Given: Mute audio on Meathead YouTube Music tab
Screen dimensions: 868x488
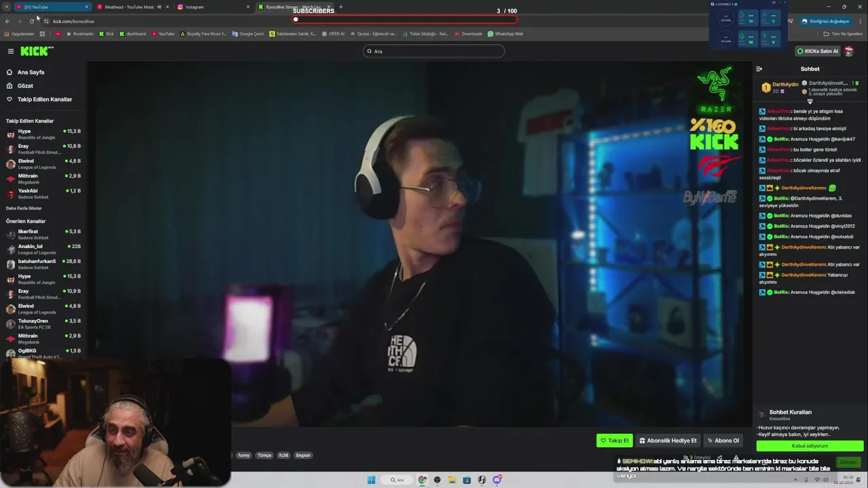Looking at the screenshot, I should (x=159, y=7).
